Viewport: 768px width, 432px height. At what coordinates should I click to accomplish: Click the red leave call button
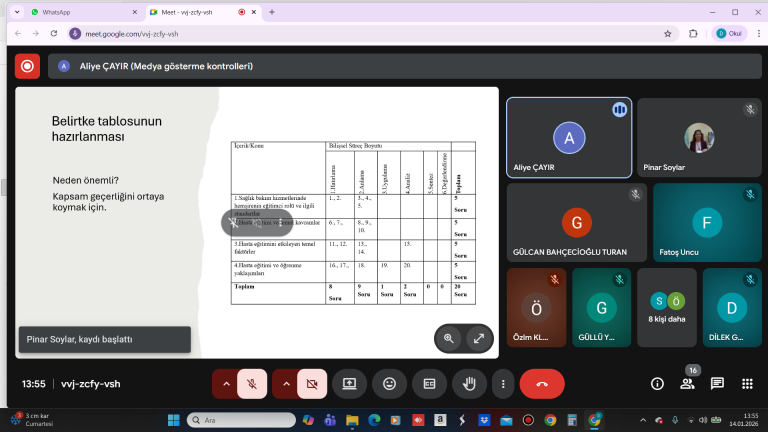(x=542, y=383)
